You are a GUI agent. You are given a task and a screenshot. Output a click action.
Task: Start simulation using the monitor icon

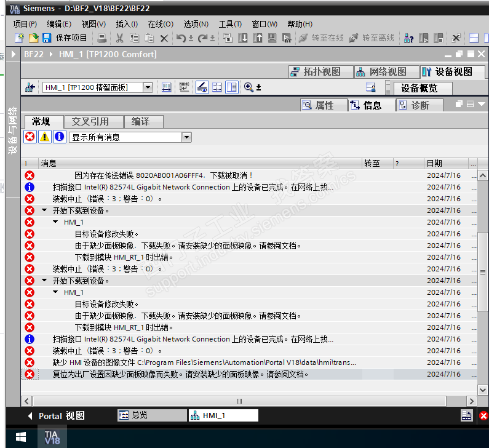(272, 38)
